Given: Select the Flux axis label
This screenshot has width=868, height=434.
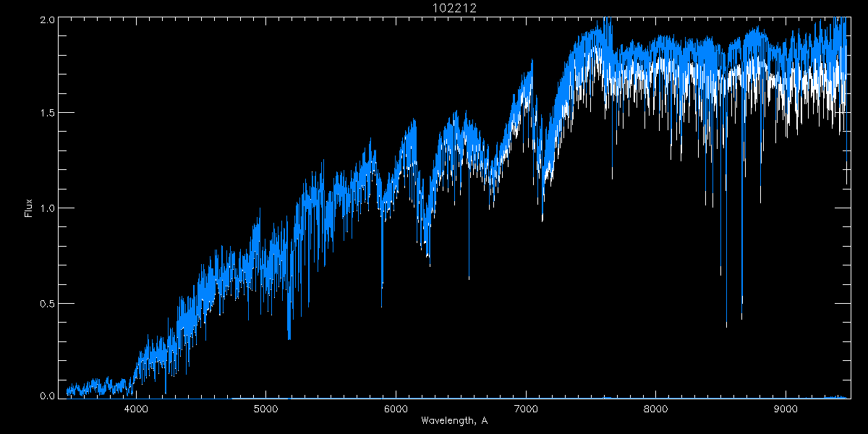Looking at the screenshot, I should (29, 208).
